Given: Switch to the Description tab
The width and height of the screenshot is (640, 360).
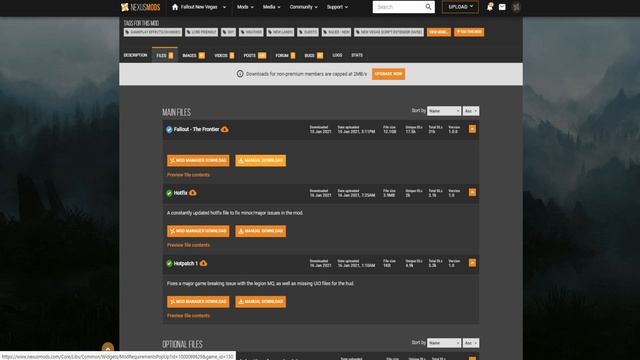Looking at the screenshot, I should [135, 55].
